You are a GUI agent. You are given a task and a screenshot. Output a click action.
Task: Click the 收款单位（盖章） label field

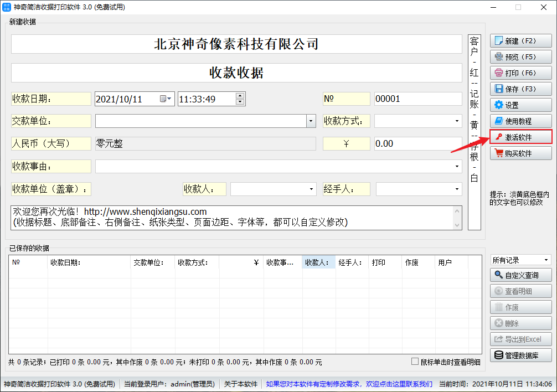[x=51, y=189]
